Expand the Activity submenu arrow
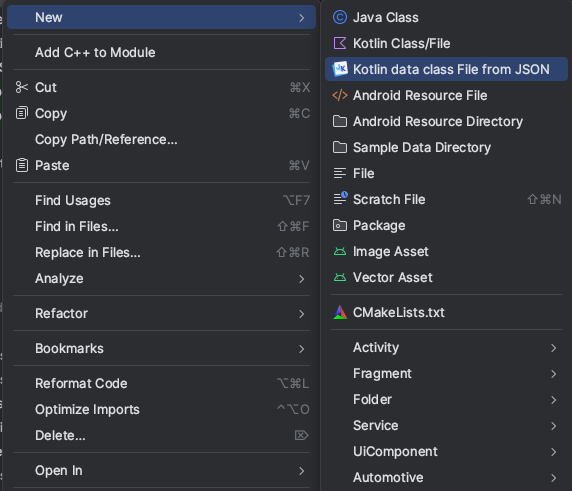 click(x=553, y=348)
